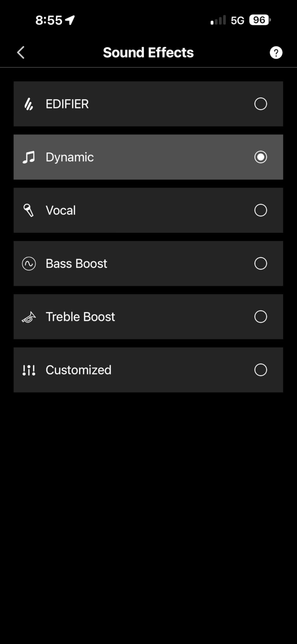Tap the Customized text label
This screenshot has width=297, height=644.
coord(78,370)
